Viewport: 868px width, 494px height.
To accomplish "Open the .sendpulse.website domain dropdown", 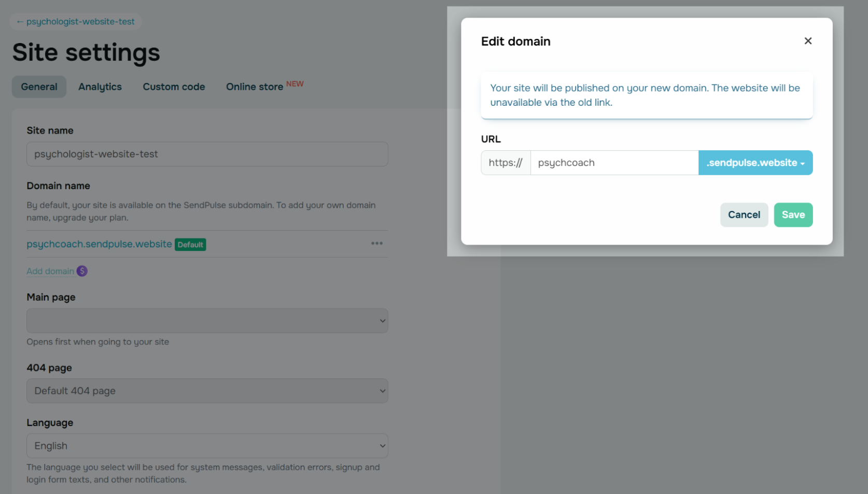I will pyautogui.click(x=755, y=163).
